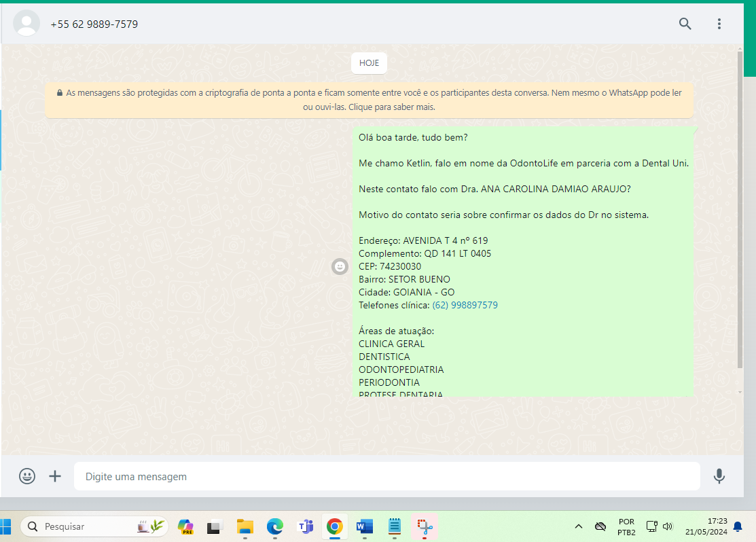The image size is (756, 542).
Task: Click the line Complemento: QD 141 LT 0405
Action: pos(425,253)
